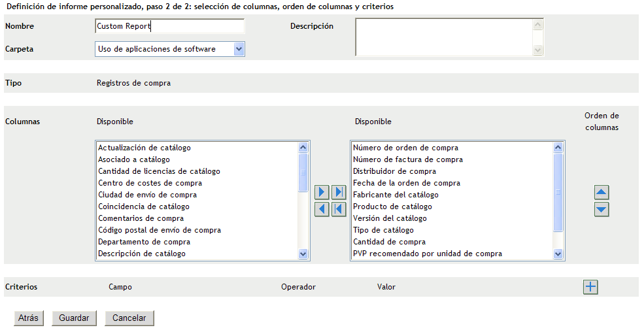Move selected column to the right list

coord(322,192)
